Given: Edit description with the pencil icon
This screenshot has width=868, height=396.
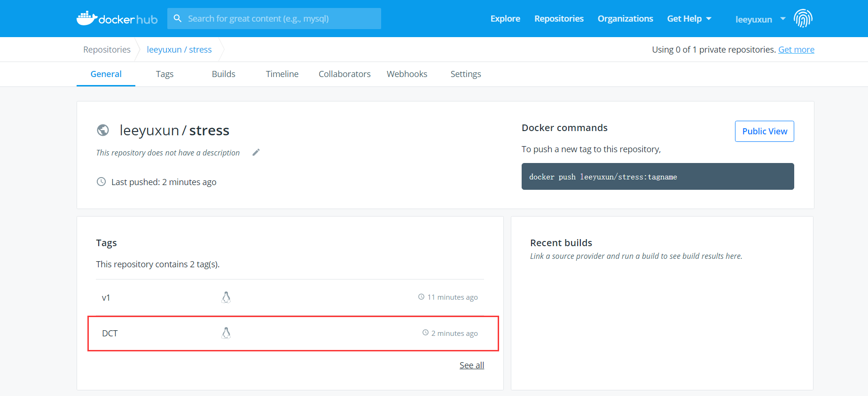Looking at the screenshot, I should pyautogui.click(x=256, y=152).
